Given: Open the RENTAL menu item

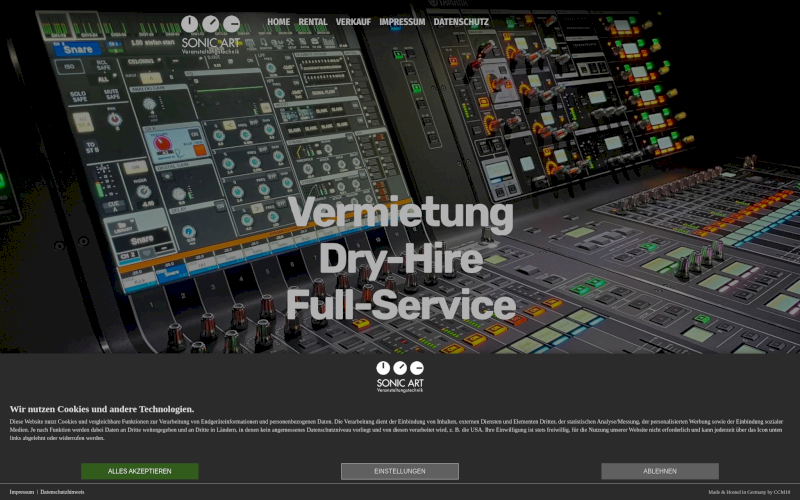Looking at the screenshot, I should click(x=313, y=21).
